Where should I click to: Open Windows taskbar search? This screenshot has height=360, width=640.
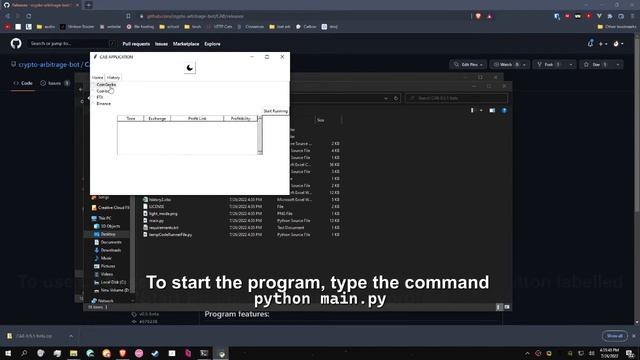click(x=24, y=353)
